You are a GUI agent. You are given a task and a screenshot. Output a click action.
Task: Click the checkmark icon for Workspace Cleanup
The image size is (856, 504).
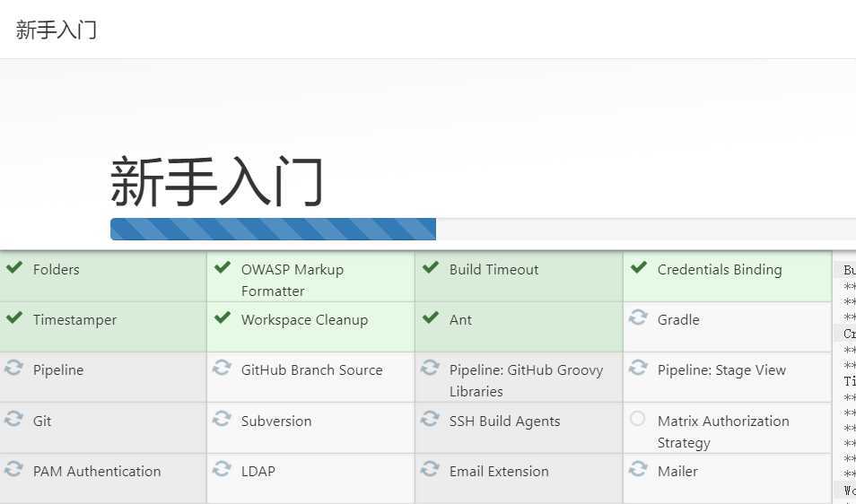223,317
